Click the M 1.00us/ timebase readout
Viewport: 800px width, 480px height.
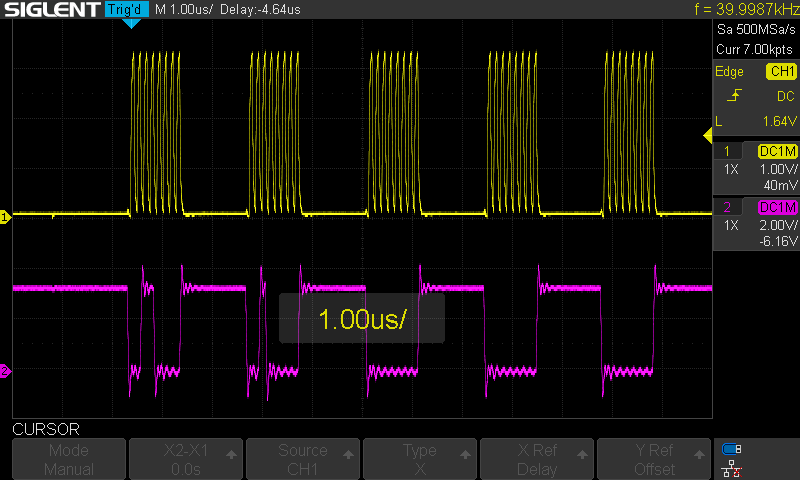click(x=184, y=9)
